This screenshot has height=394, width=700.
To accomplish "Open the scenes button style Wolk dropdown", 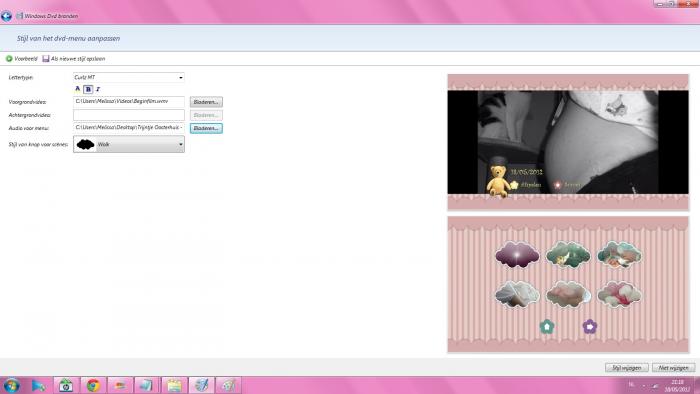I will tap(129, 144).
